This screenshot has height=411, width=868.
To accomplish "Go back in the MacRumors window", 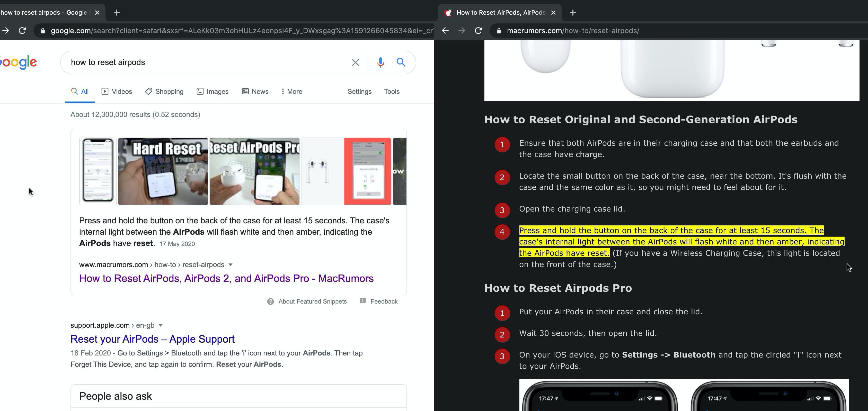I will (x=445, y=31).
